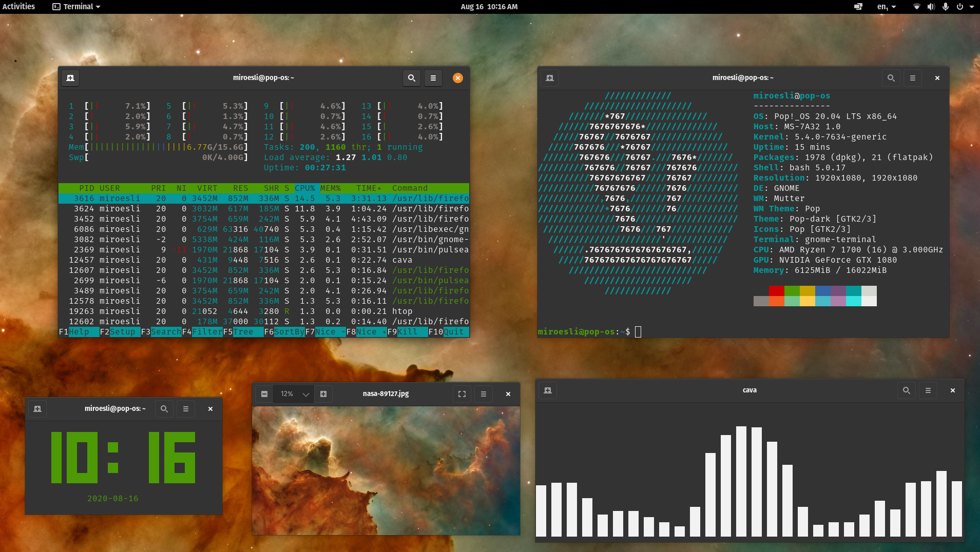Click the tallest cava visualizer bar
The image size is (980, 552).
(x=741, y=481)
